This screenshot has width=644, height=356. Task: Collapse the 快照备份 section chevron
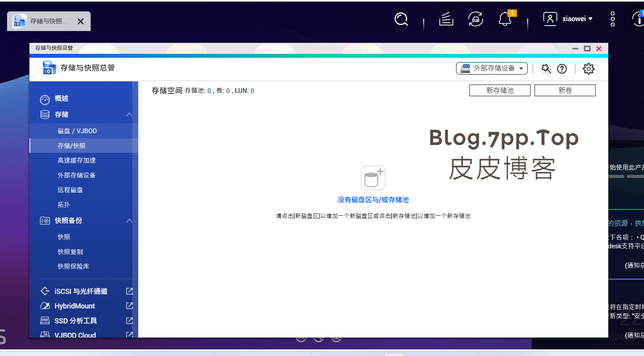pos(129,221)
